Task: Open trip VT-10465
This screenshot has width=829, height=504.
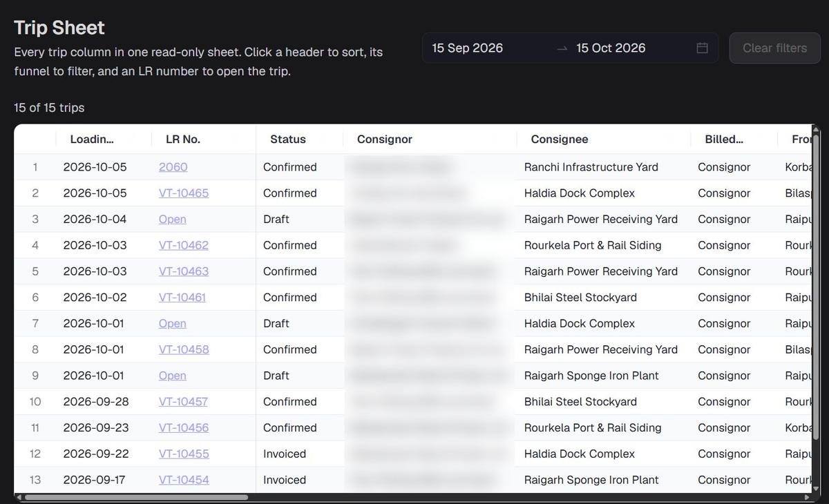Action: (x=184, y=193)
